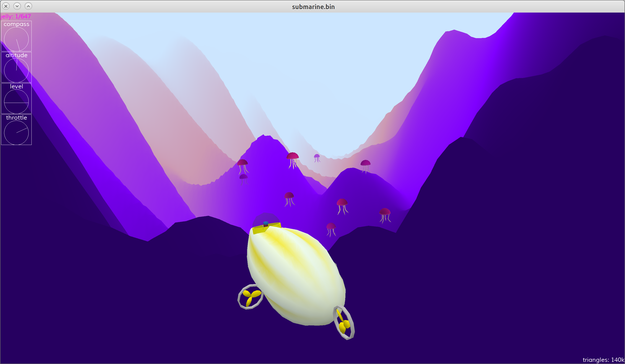This screenshot has height=364, width=625.
Task: Click the "throttle" label text
Action: pos(16,117)
